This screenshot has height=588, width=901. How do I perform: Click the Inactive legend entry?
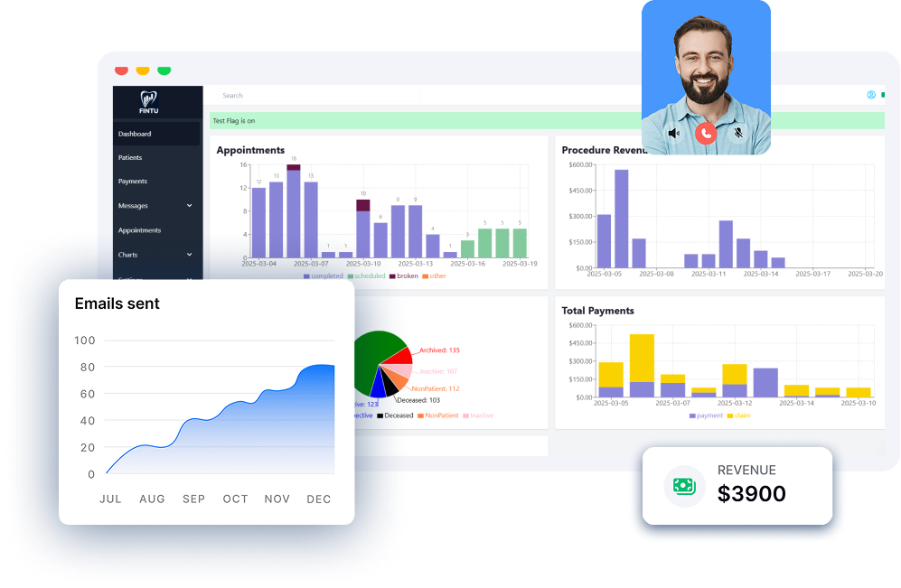pyautogui.click(x=478, y=415)
